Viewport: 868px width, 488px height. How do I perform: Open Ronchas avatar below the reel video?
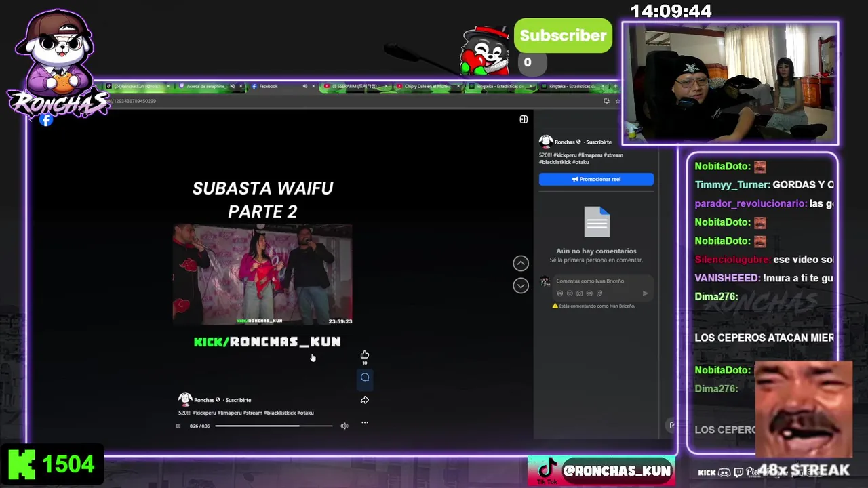[184, 399]
